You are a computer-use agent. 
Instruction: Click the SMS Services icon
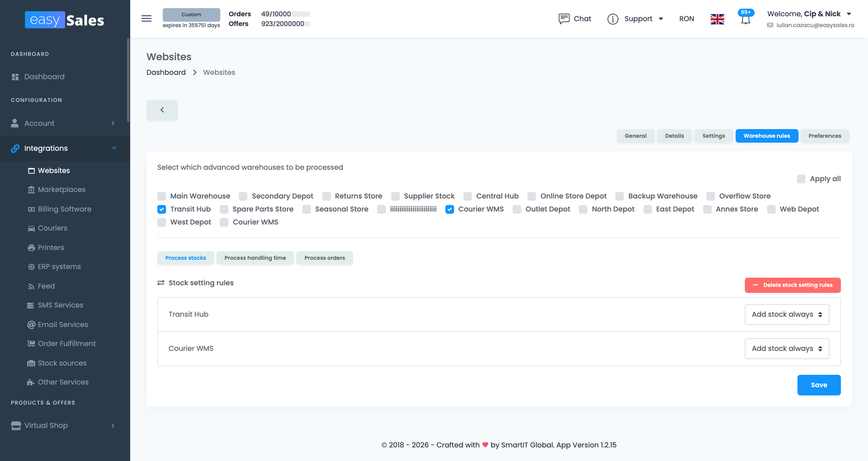[x=31, y=305]
